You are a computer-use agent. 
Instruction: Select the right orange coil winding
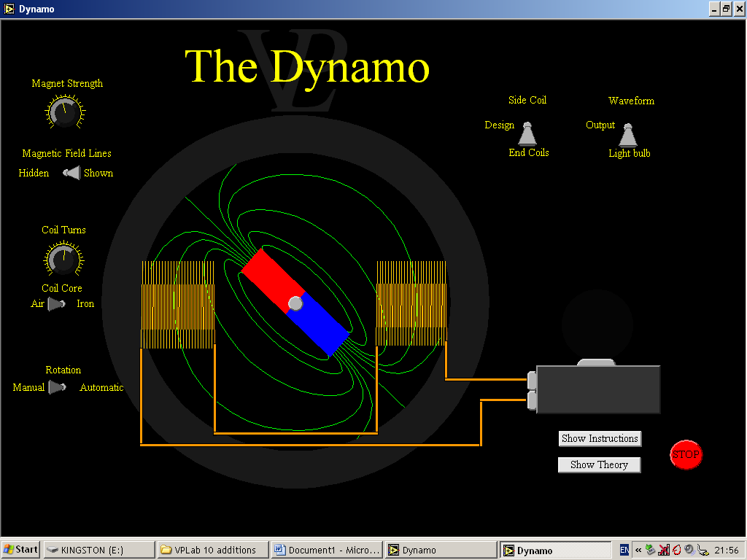tap(411, 304)
